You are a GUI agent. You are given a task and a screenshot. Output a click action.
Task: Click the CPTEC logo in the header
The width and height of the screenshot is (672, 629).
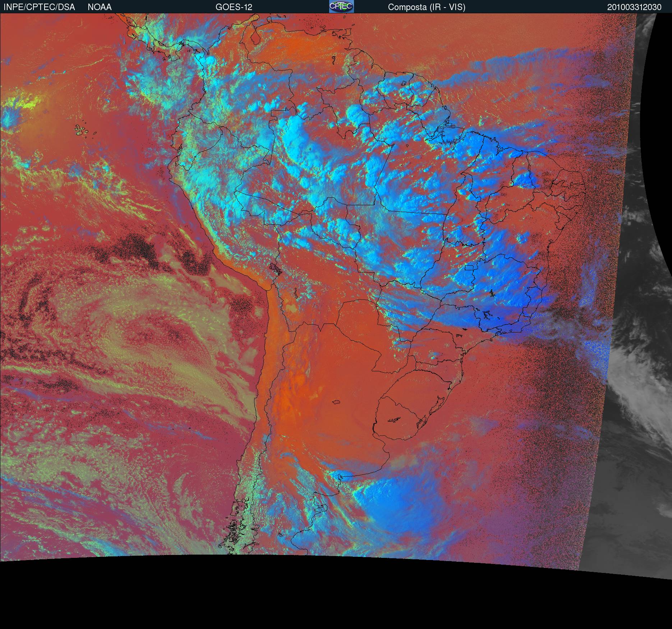[341, 6]
